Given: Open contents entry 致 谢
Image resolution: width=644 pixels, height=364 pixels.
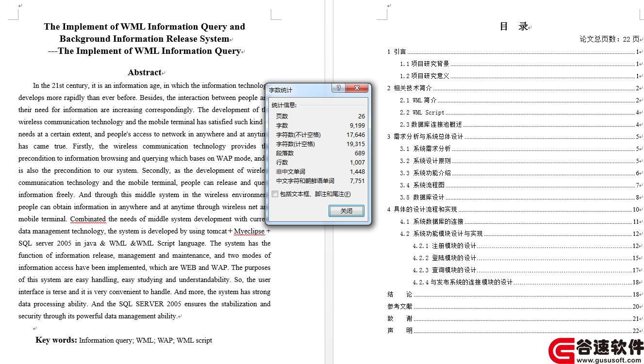Looking at the screenshot, I should pyautogui.click(x=513, y=318).
